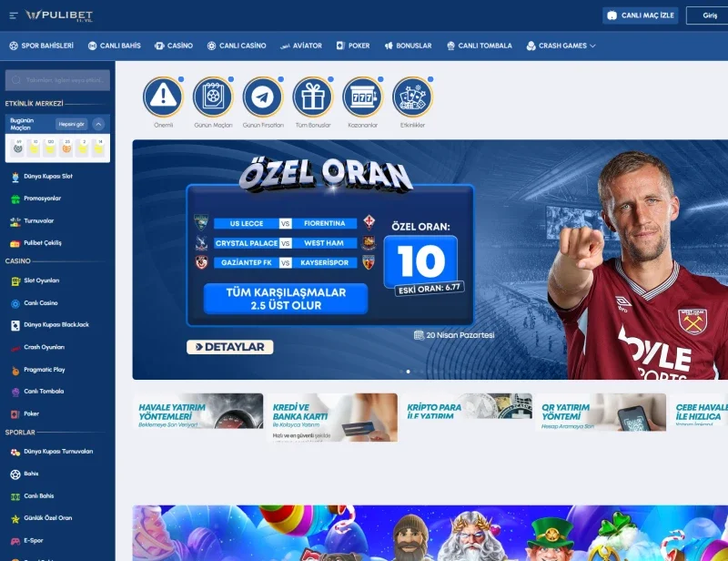Click Tüm Karşılaşmalar 2.5 Üst Olur button
Viewport: 728px width, 561px height.
click(x=286, y=299)
